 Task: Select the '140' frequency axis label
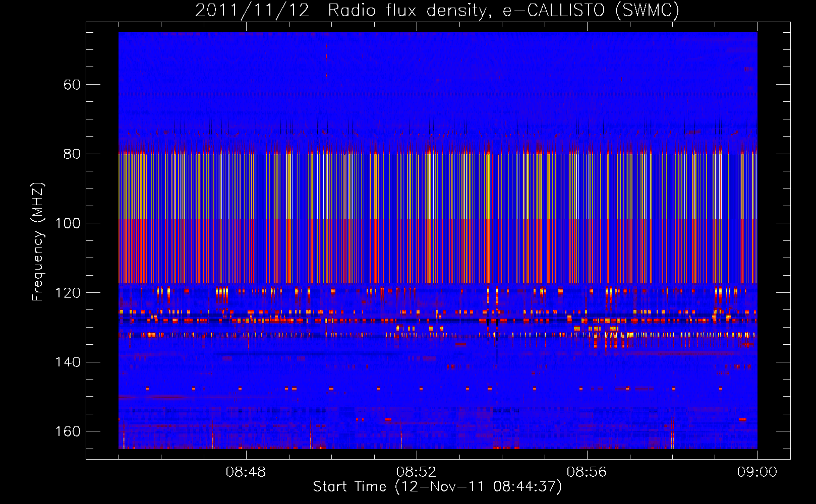68,362
